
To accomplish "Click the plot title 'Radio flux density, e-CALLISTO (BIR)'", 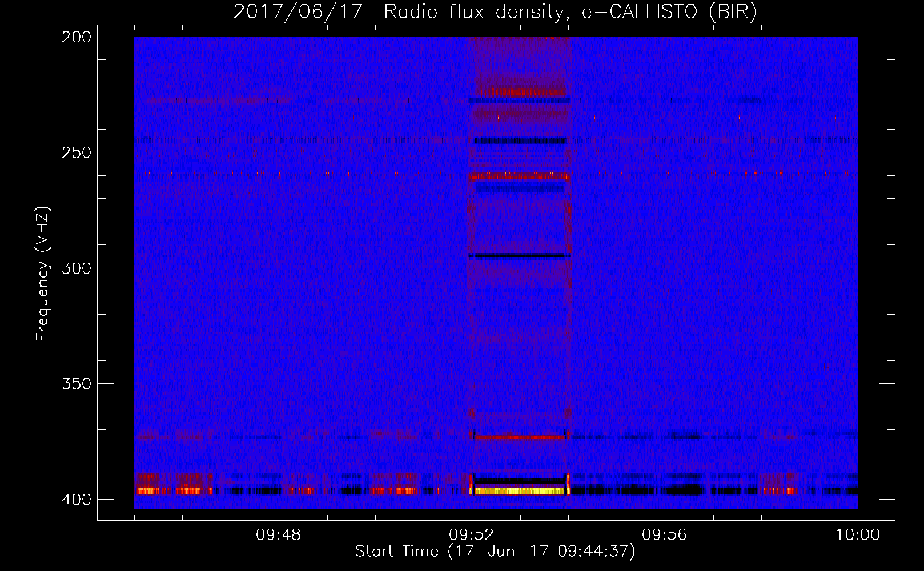I will [570, 12].
